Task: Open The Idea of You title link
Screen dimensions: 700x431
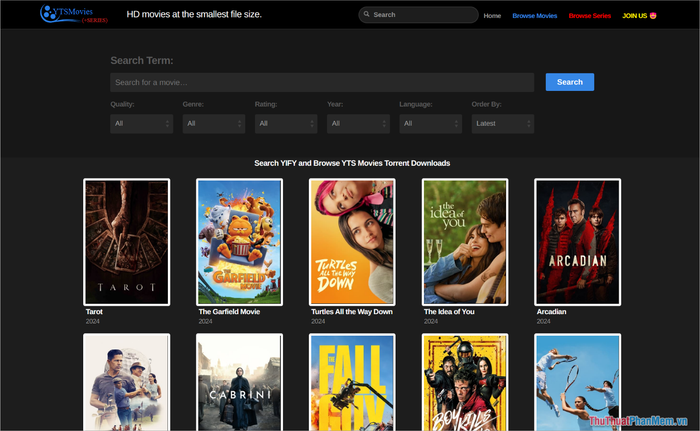Action: click(x=449, y=312)
